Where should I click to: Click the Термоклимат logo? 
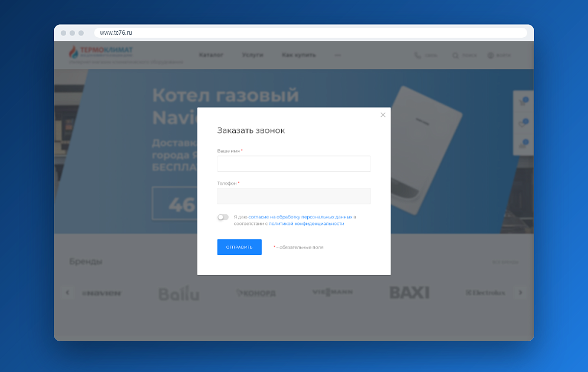click(x=101, y=52)
